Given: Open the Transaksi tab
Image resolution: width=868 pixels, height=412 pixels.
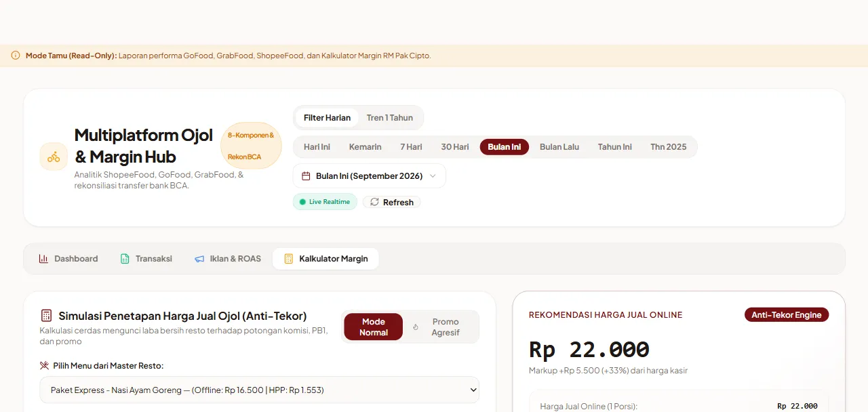Looking at the screenshot, I should pos(146,258).
